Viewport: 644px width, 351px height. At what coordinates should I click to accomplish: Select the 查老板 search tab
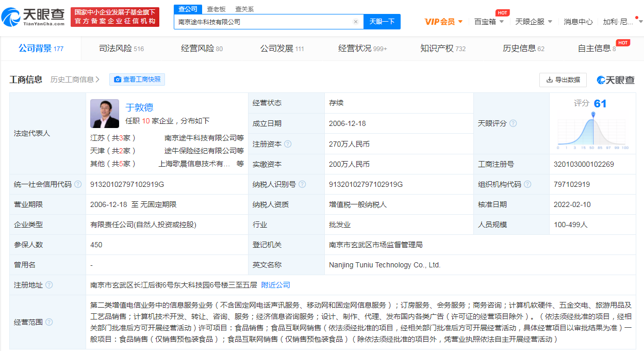[x=216, y=9]
